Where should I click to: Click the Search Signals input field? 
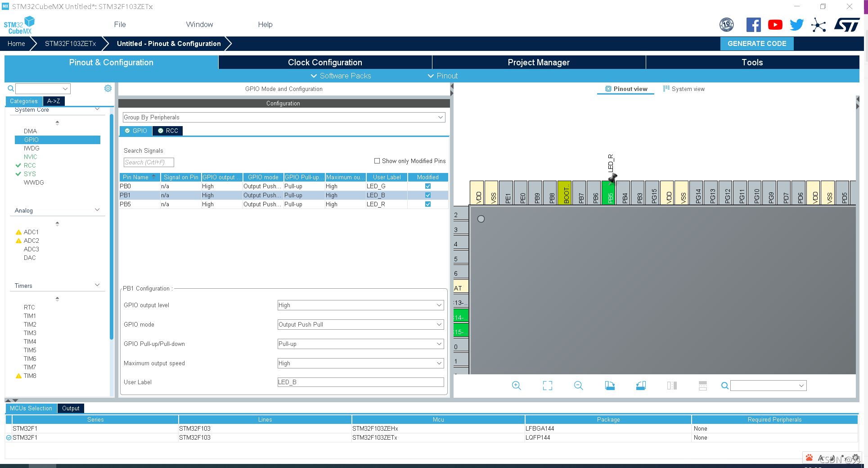coord(148,162)
